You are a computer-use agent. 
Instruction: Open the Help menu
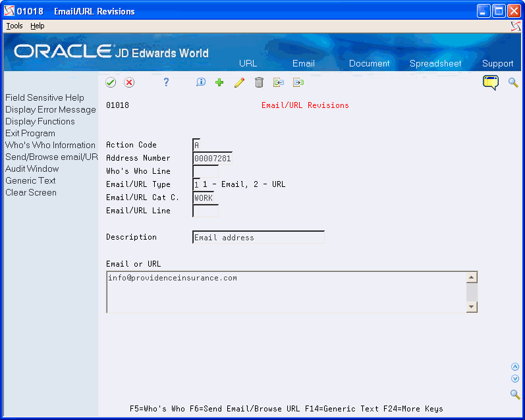tap(37, 26)
